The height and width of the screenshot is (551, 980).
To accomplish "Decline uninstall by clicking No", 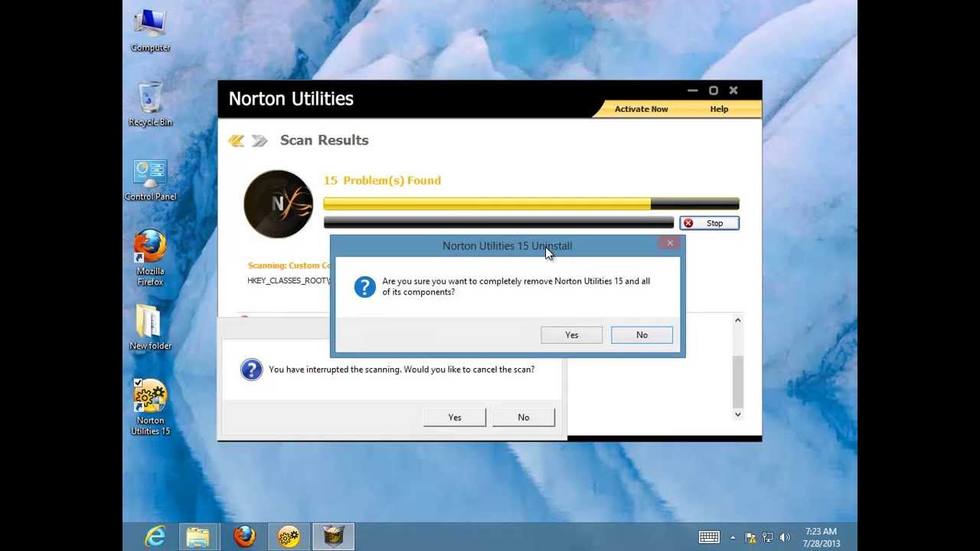I will (642, 335).
